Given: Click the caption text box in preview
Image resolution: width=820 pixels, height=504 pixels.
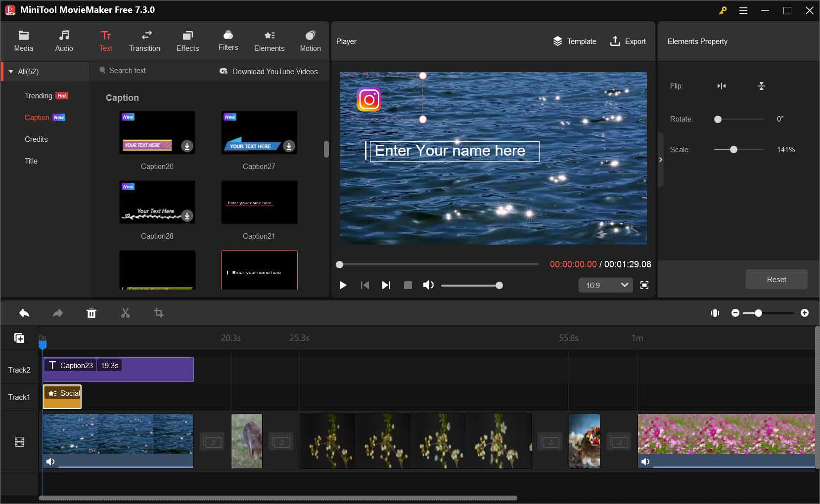Looking at the screenshot, I should pyautogui.click(x=454, y=151).
